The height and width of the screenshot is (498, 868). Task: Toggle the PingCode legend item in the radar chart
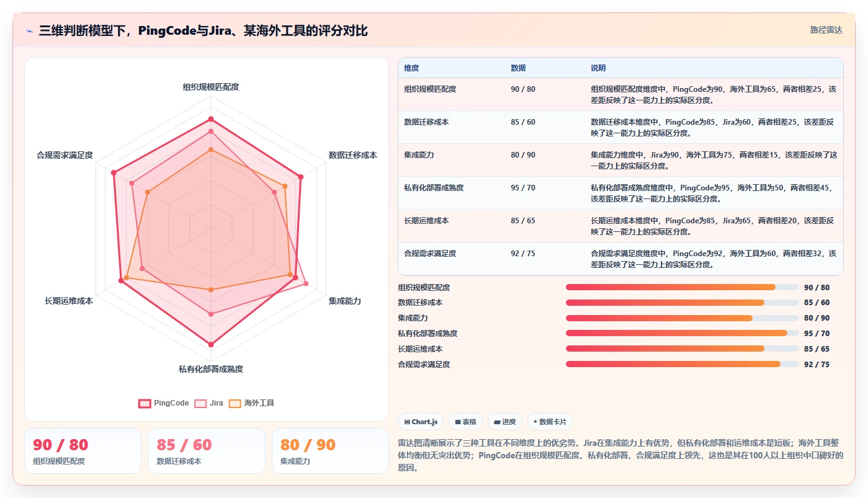164,403
